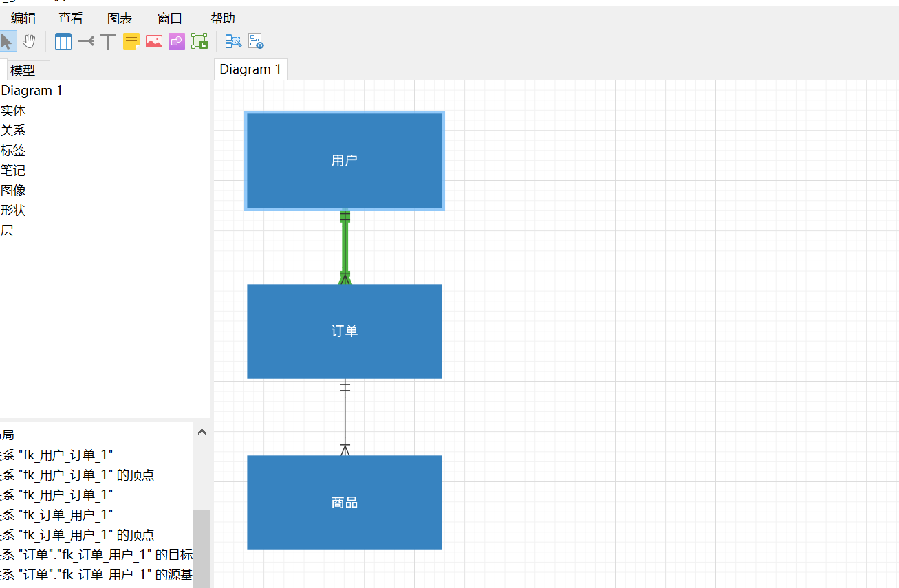This screenshot has height=588, width=899.
Task: Click the auto layout icon
Action: coord(233,41)
